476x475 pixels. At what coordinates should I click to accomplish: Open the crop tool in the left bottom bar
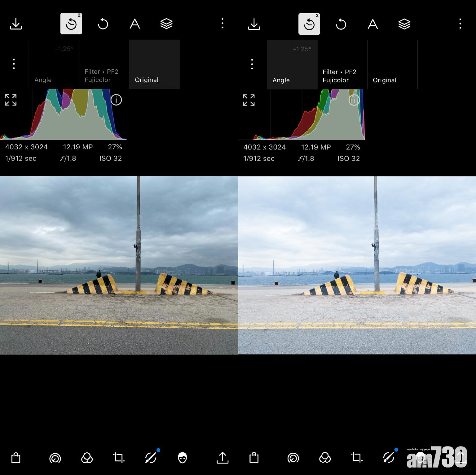point(118,458)
